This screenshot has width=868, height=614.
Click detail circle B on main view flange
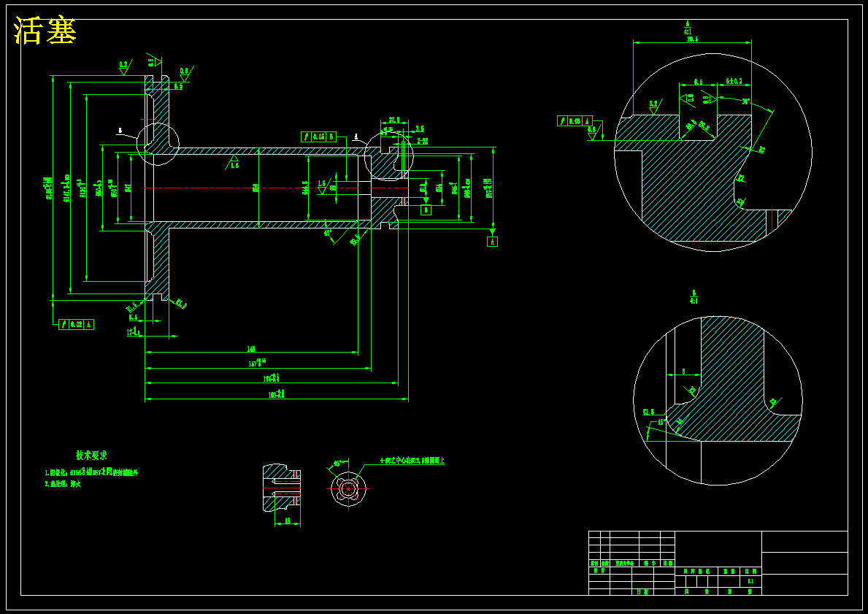tap(158, 143)
